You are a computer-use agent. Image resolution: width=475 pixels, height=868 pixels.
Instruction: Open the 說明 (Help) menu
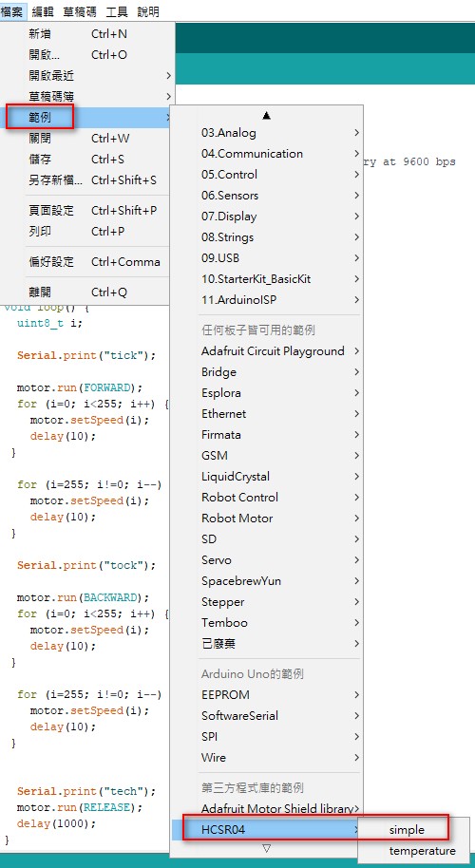[148, 11]
